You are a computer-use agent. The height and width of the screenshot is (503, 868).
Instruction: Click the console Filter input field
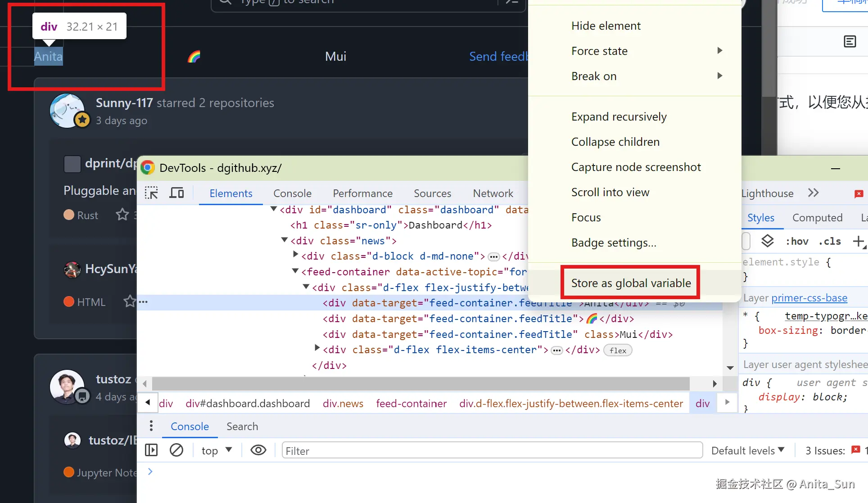point(492,450)
